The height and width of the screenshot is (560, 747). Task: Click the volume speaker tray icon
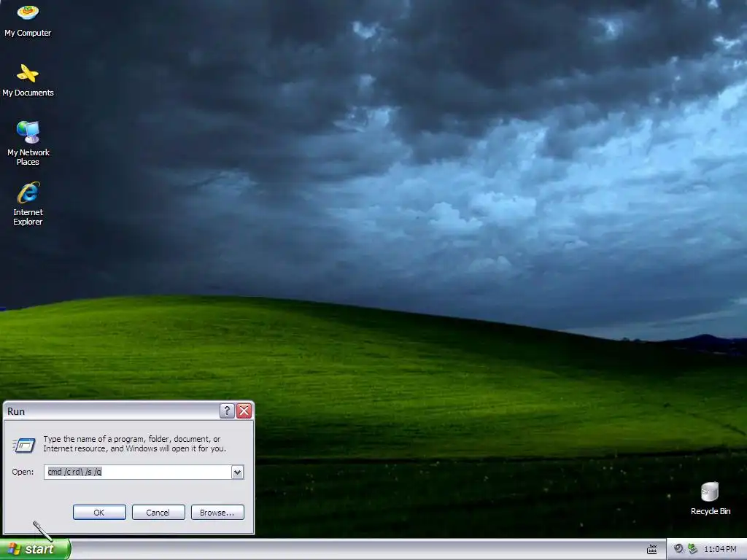pos(678,548)
